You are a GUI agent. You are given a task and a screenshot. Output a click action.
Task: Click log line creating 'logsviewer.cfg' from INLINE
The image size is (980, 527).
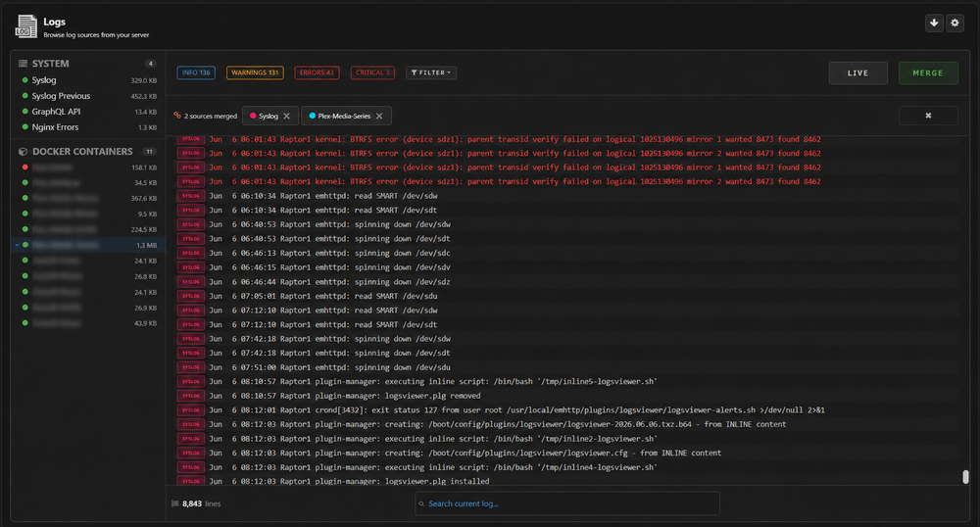[568, 453]
